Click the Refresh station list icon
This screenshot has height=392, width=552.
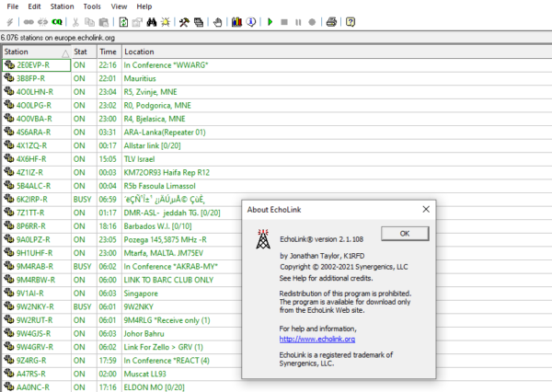coord(123,22)
